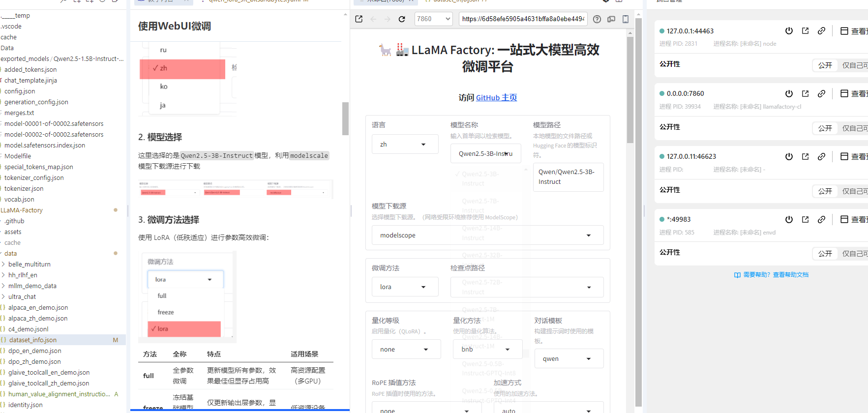Click LLaMA Factory page scrollbar thumb
The image size is (868, 413).
coord(630,90)
